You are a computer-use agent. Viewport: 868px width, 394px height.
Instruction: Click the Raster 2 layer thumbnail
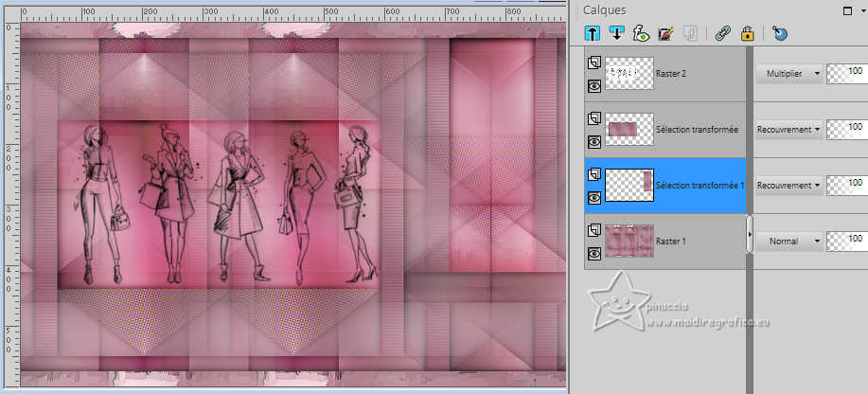click(629, 73)
